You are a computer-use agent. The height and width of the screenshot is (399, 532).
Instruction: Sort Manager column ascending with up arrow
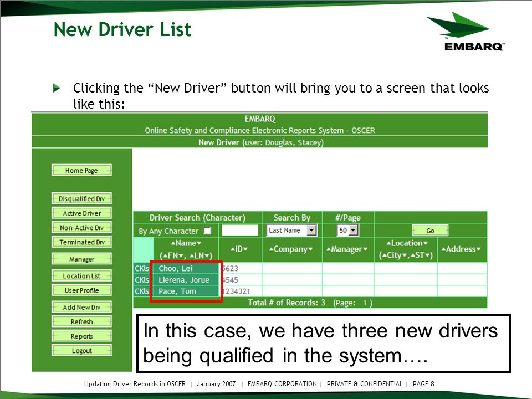click(329, 249)
